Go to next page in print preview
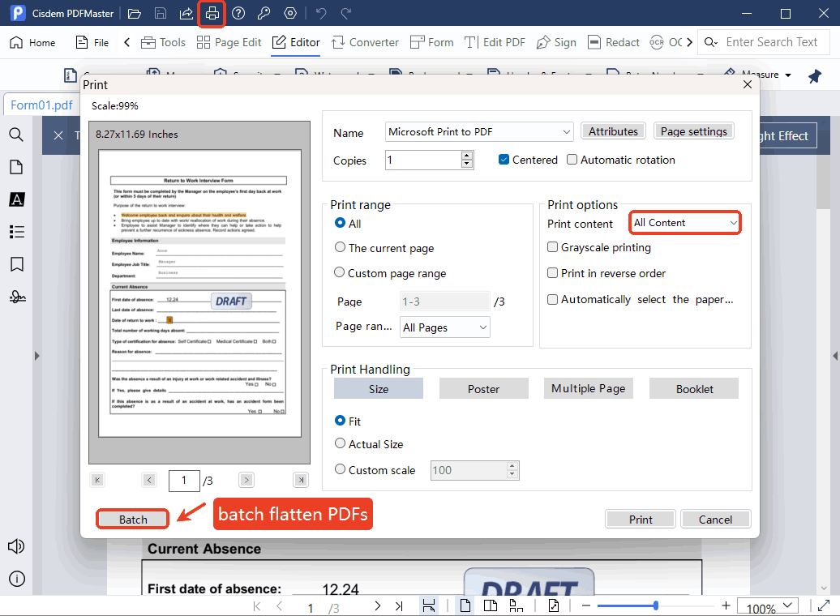The width and height of the screenshot is (840, 616). (246, 480)
